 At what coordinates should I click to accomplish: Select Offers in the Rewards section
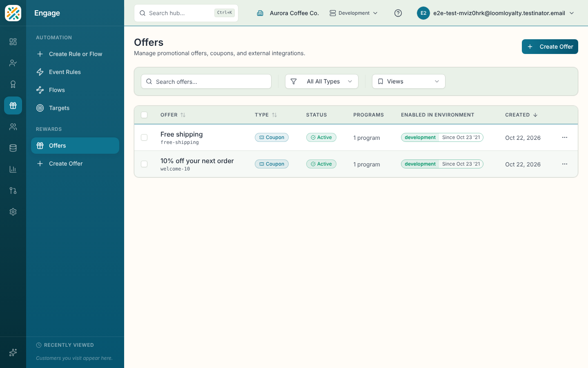pos(75,146)
